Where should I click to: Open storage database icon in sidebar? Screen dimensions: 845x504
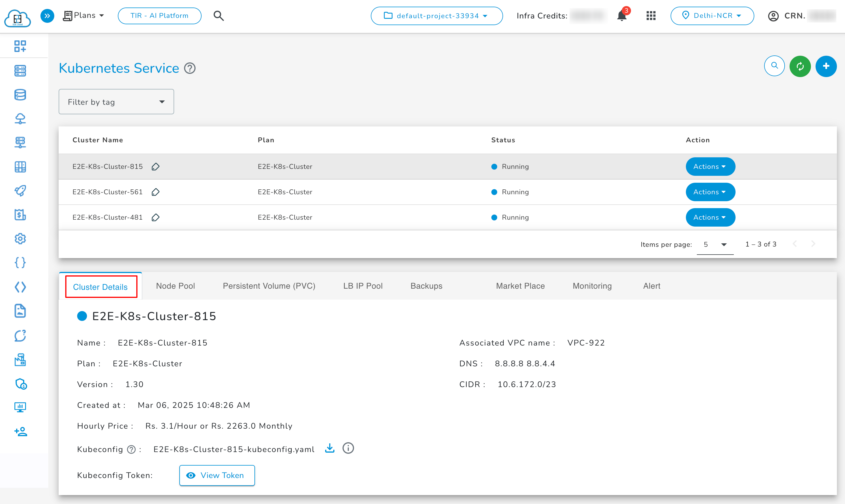[20, 95]
